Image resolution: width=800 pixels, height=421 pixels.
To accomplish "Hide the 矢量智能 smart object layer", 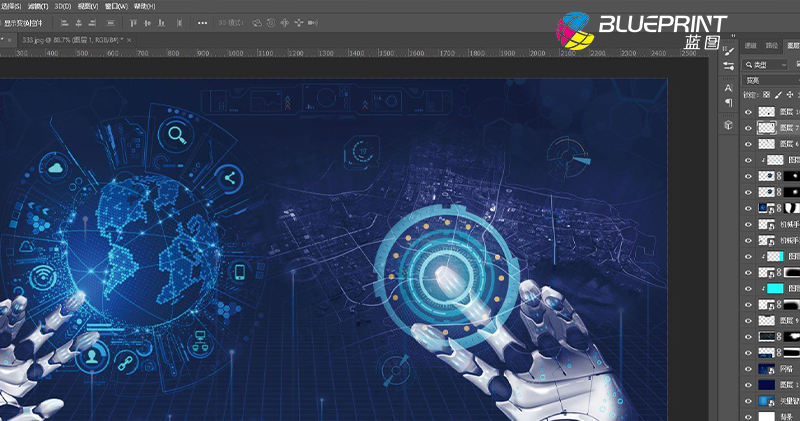I will [x=748, y=401].
